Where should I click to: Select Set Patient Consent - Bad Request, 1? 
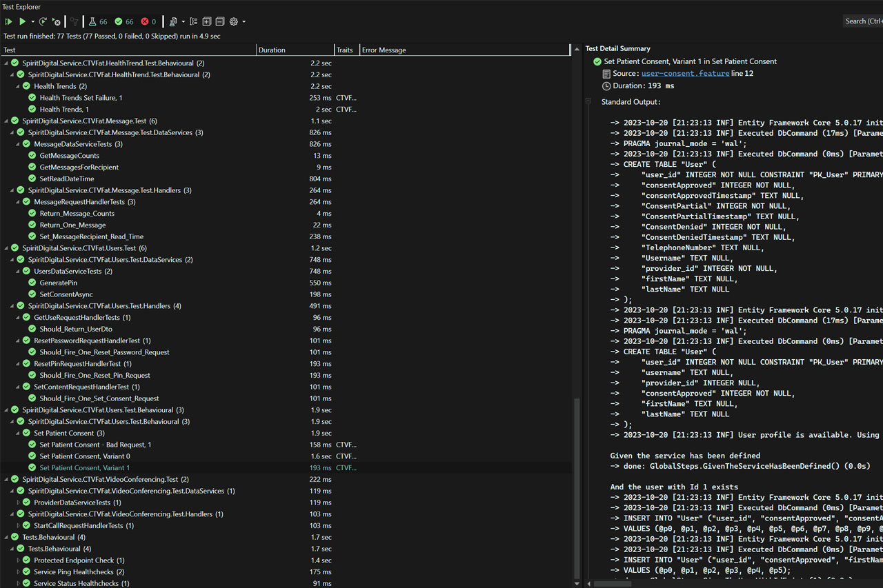(95, 445)
